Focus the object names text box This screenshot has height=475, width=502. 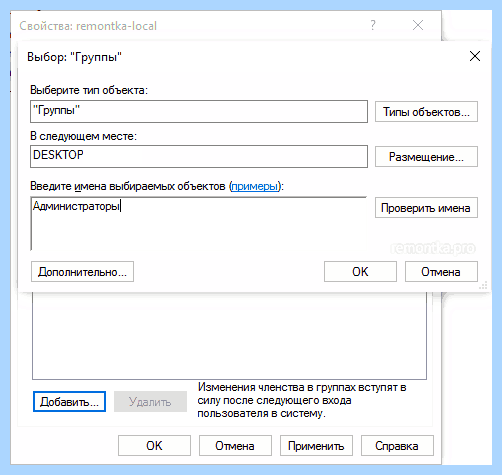coord(199,223)
